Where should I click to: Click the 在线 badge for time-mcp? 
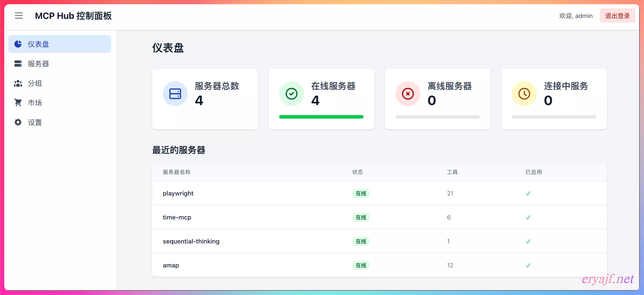(x=361, y=217)
